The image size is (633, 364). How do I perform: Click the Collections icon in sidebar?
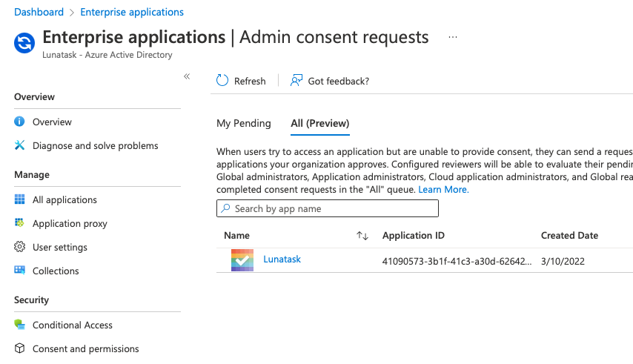pyautogui.click(x=19, y=271)
